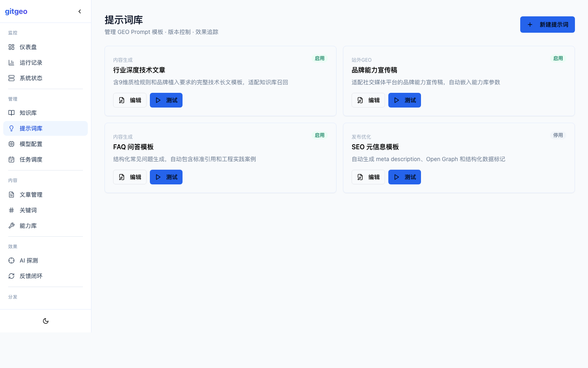Test the 品牌能力宣传稿 prompt

(x=405, y=100)
